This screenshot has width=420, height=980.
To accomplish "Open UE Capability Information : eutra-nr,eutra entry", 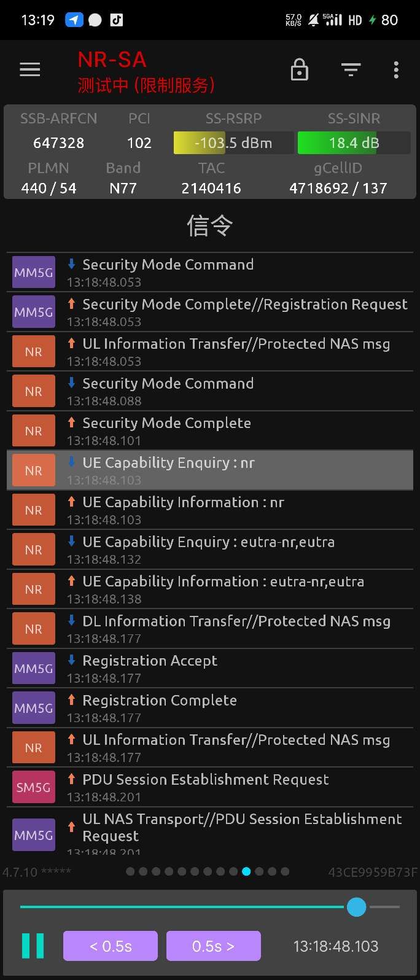I will (223, 582).
